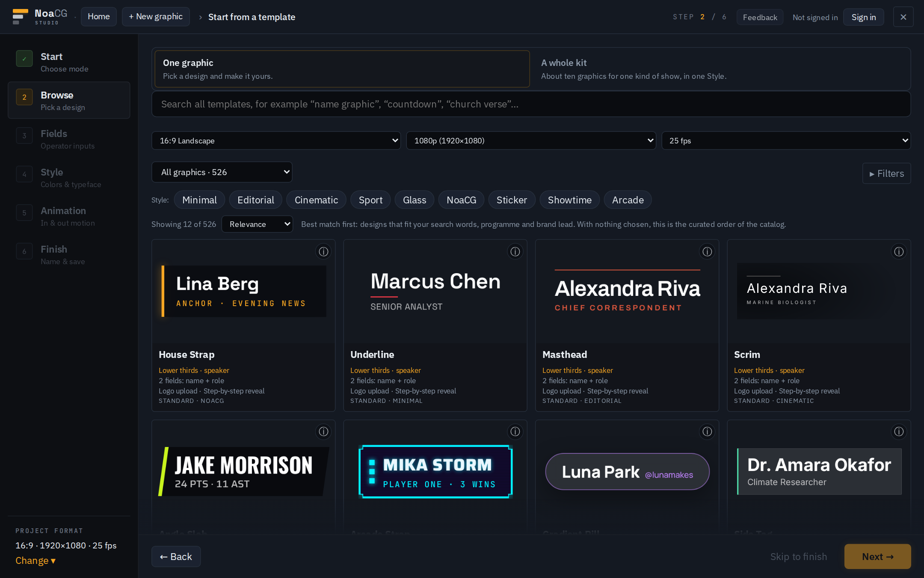This screenshot has height=578, width=924.
Task: Select the Underline Marcus Chen preview
Action: pyautogui.click(x=435, y=291)
